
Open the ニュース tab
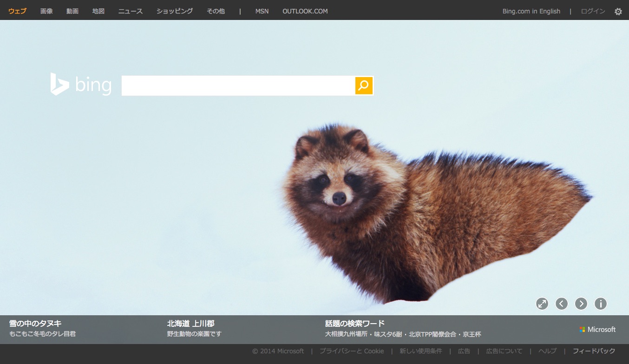pyautogui.click(x=131, y=11)
